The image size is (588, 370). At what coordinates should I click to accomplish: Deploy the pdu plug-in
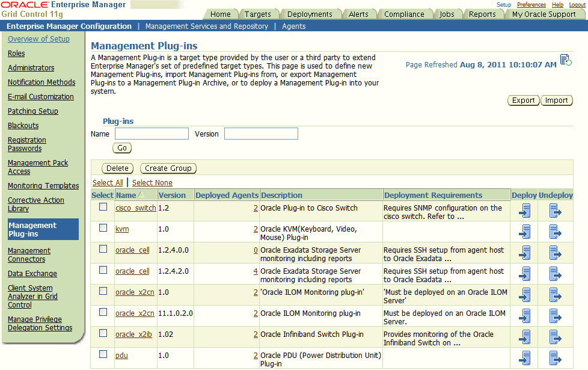click(x=525, y=358)
